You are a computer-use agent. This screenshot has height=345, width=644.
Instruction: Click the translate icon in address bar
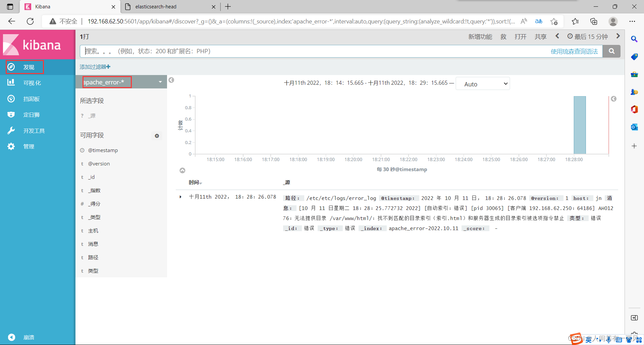click(x=539, y=21)
